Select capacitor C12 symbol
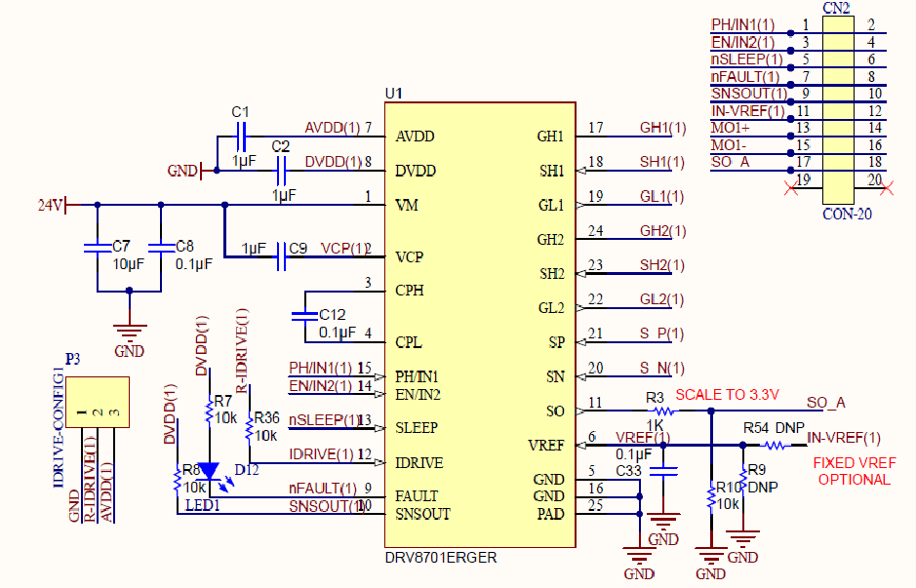The height and width of the screenshot is (588, 916). tap(305, 317)
